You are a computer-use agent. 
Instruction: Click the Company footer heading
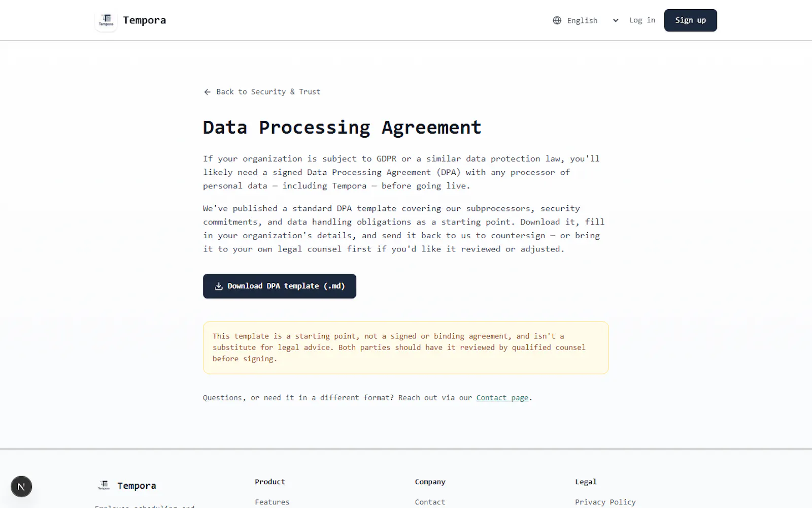click(430, 482)
